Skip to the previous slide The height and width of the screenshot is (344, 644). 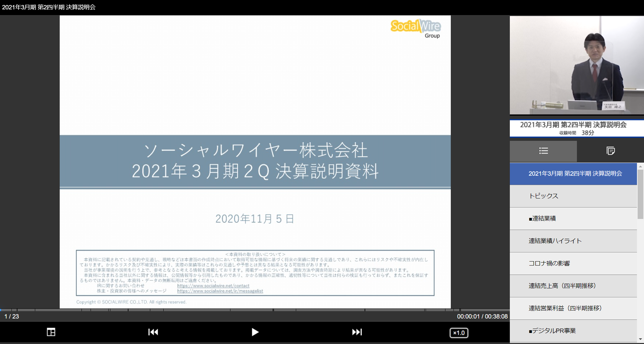(153, 332)
